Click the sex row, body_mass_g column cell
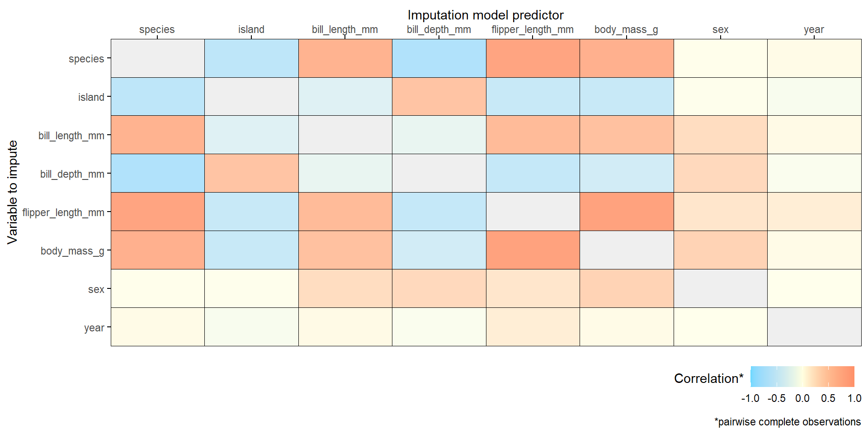The width and height of the screenshot is (868, 434). pos(627,288)
